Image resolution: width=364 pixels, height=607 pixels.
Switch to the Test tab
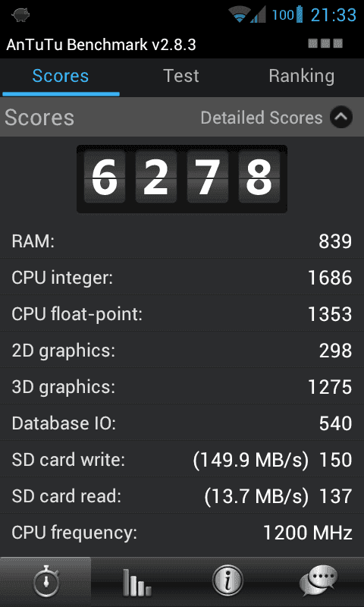pos(181,76)
